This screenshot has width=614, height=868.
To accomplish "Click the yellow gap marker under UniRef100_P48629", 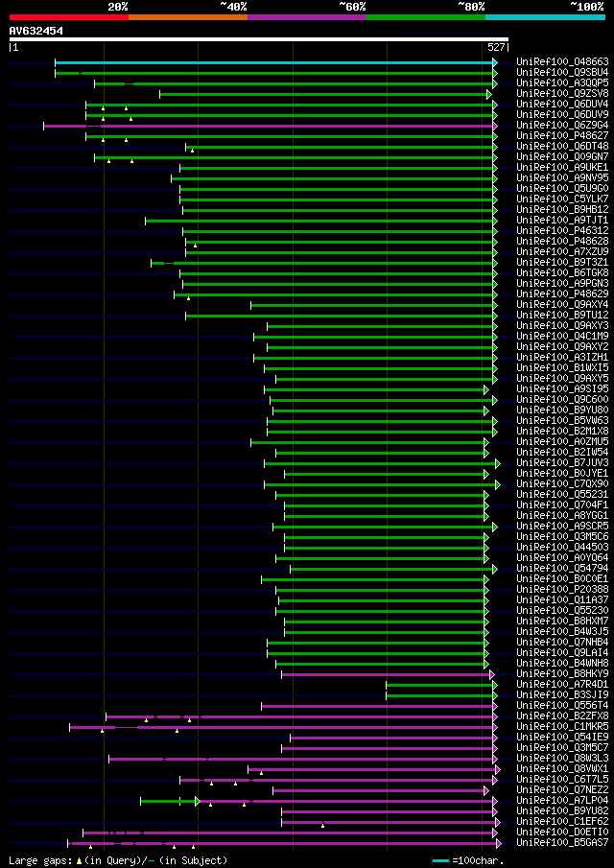I will (x=189, y=298).
